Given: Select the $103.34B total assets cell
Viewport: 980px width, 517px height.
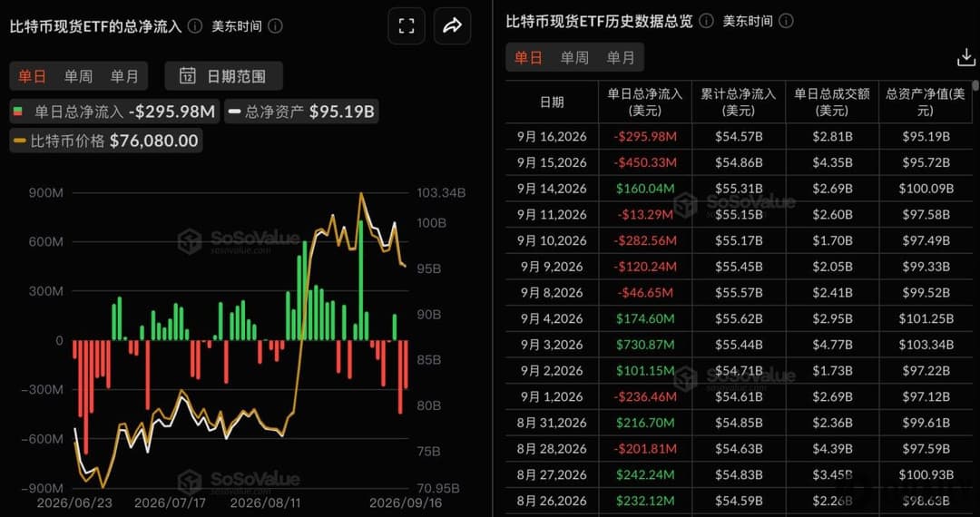Looking at the screenshot, I should 926,345.
